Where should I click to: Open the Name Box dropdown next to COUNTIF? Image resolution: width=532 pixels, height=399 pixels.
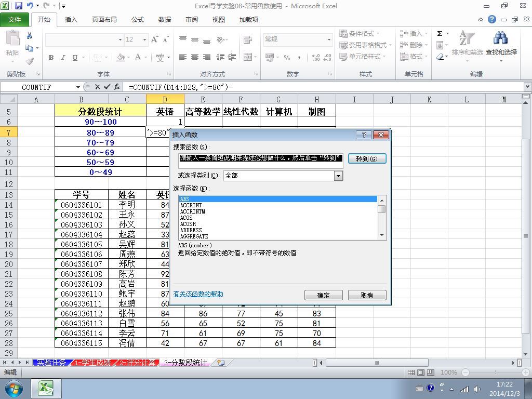(x=78, y=87)
